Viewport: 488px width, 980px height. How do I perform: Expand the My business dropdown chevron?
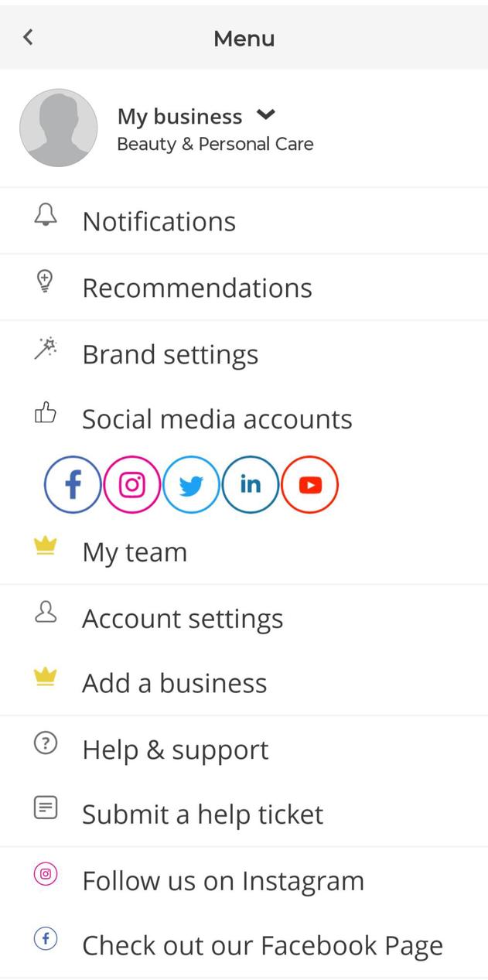[x=266, y=115]
